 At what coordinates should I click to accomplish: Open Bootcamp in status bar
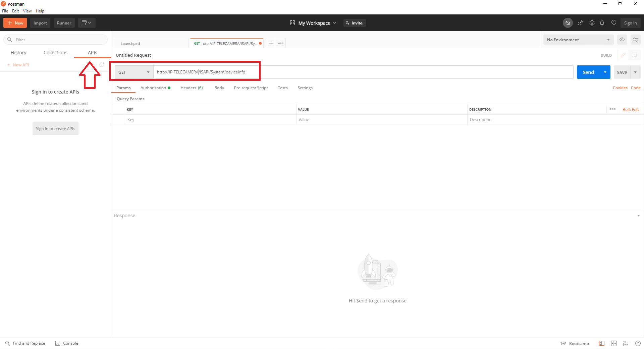(x=575, y=343)
